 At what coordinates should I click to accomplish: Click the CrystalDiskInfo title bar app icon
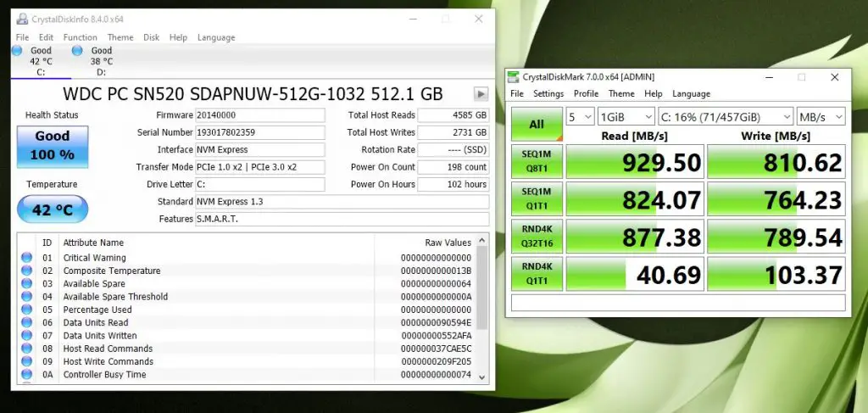click(x=22, y=19)
